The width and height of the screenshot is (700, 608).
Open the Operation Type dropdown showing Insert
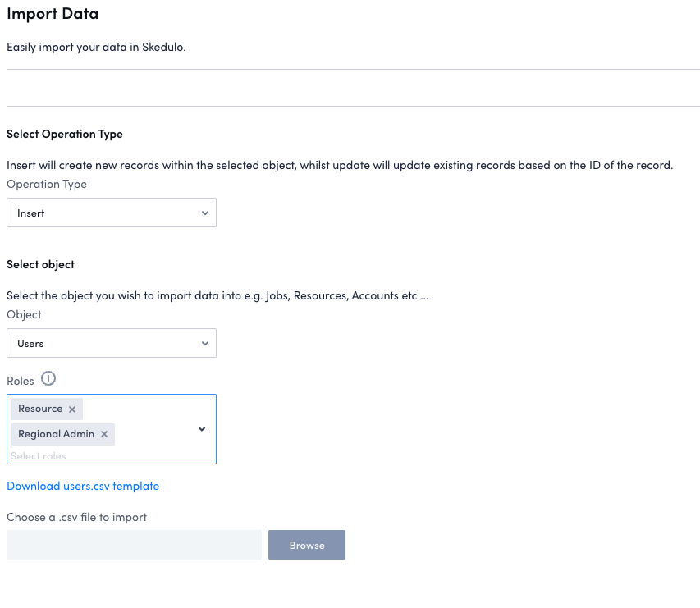point(111,212)
